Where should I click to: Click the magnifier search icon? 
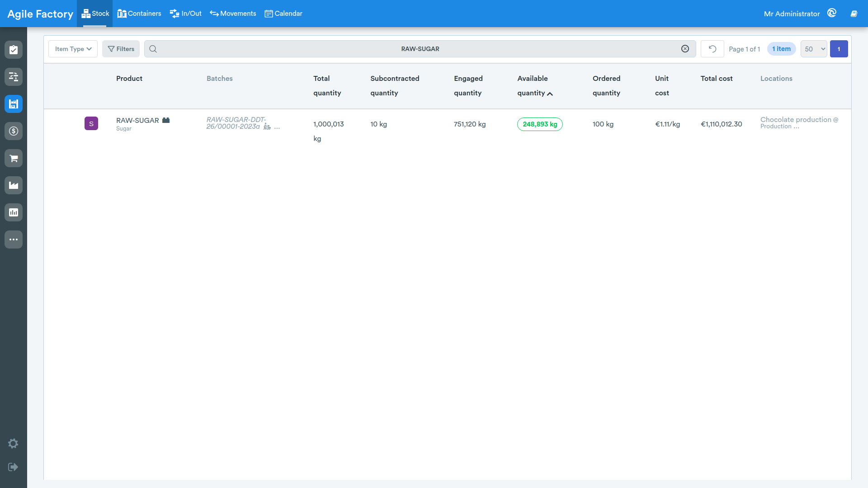pyautogui.click(x=153, y=49)
